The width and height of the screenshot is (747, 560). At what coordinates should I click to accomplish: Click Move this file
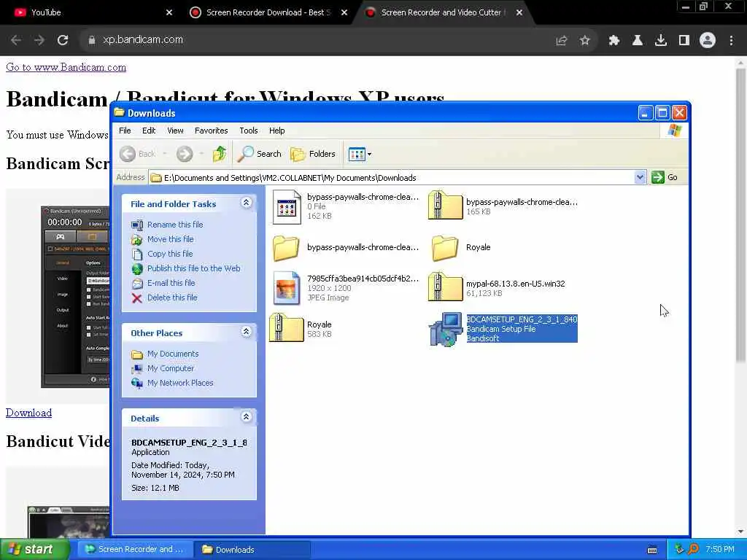[x=170, y=239]
